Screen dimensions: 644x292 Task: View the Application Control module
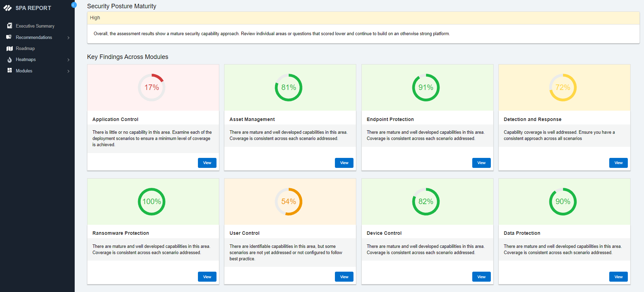(207, 163)
